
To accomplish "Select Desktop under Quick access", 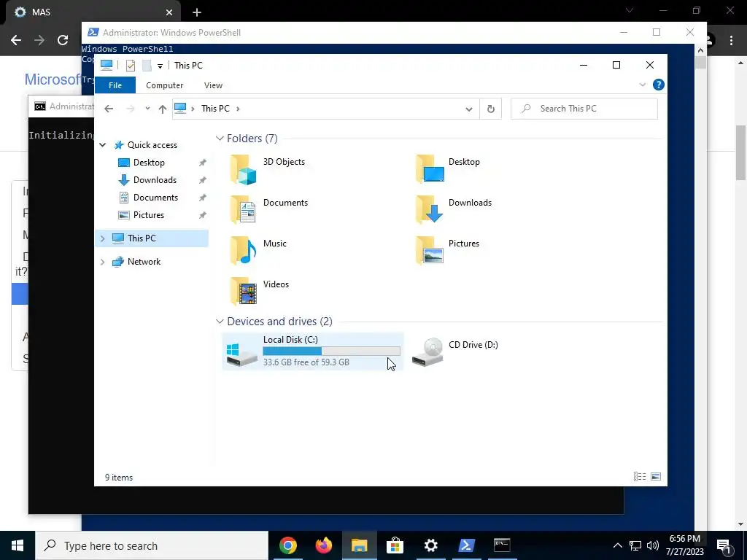I will tap(149, 163).
